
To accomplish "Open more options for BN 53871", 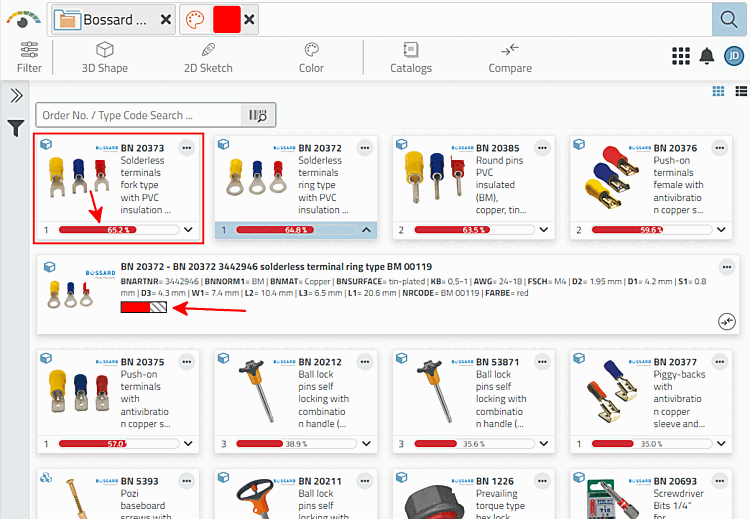I will click(542, 362).
